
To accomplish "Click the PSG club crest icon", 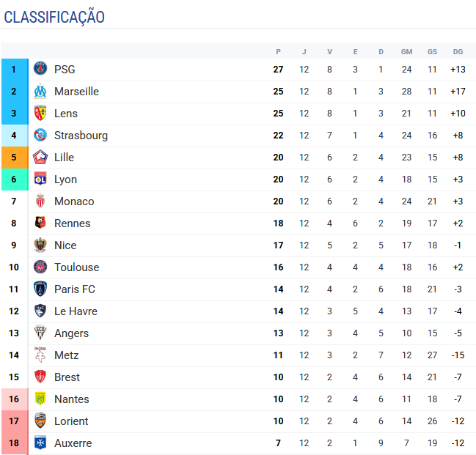I will tap(40, 70).
